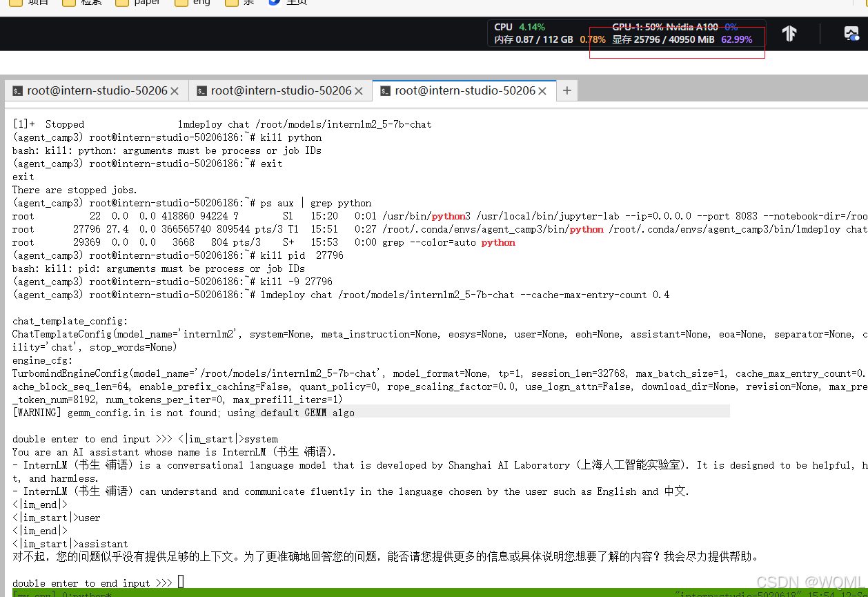868x597 pixels.
Task: Switch to the first root@intern-studio-50206 tab
Action: pyautogui.click(x=93, y=90)
